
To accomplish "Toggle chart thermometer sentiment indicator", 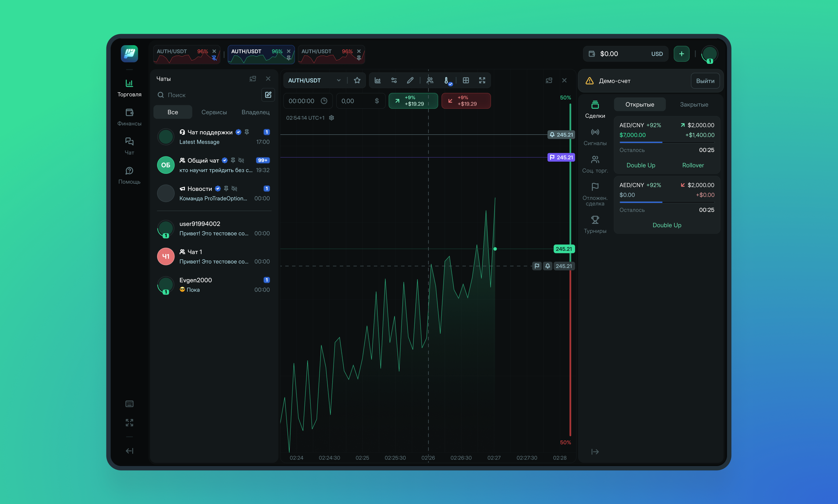I will click(446, 81).
